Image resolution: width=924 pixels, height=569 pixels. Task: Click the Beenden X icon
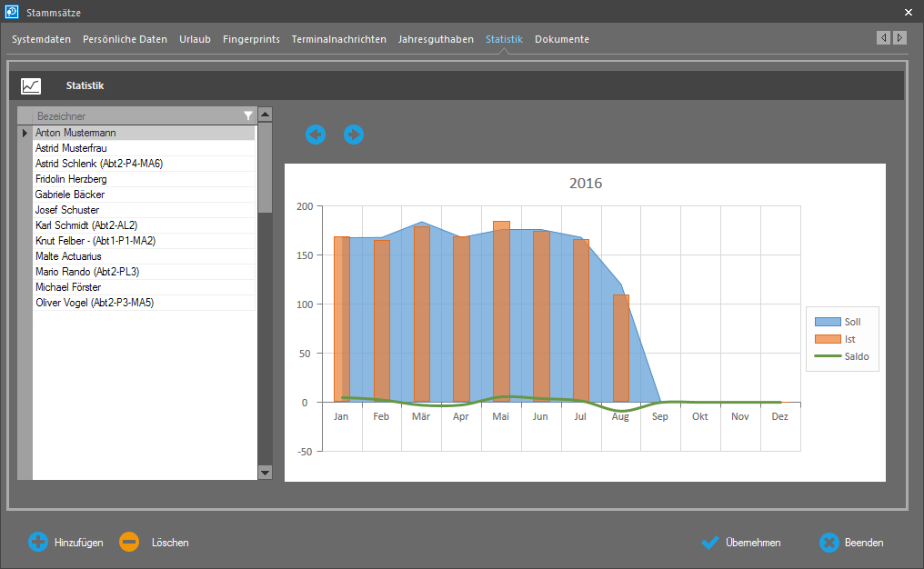[x=829, y=543]
